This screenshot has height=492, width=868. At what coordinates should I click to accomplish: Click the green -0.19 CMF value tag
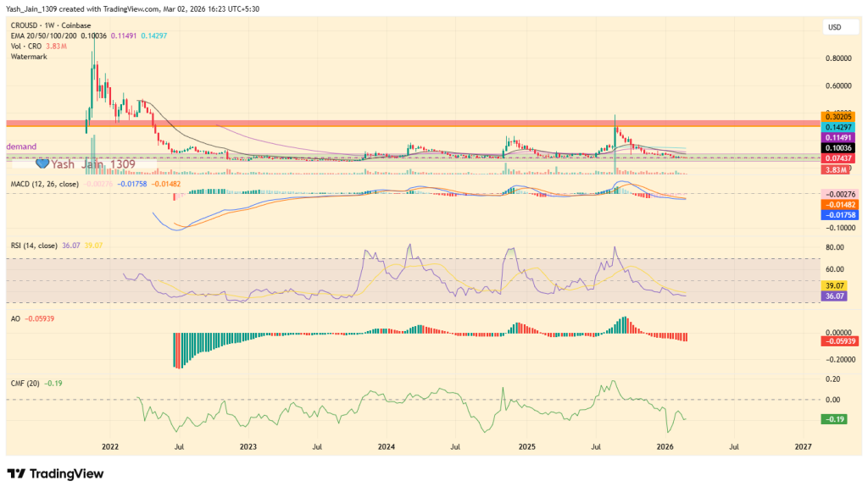click(833, 418)
